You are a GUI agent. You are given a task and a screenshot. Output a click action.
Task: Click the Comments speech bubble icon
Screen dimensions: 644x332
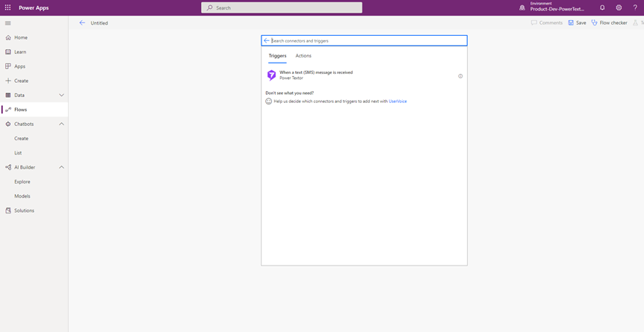click(x=534, y=23)
